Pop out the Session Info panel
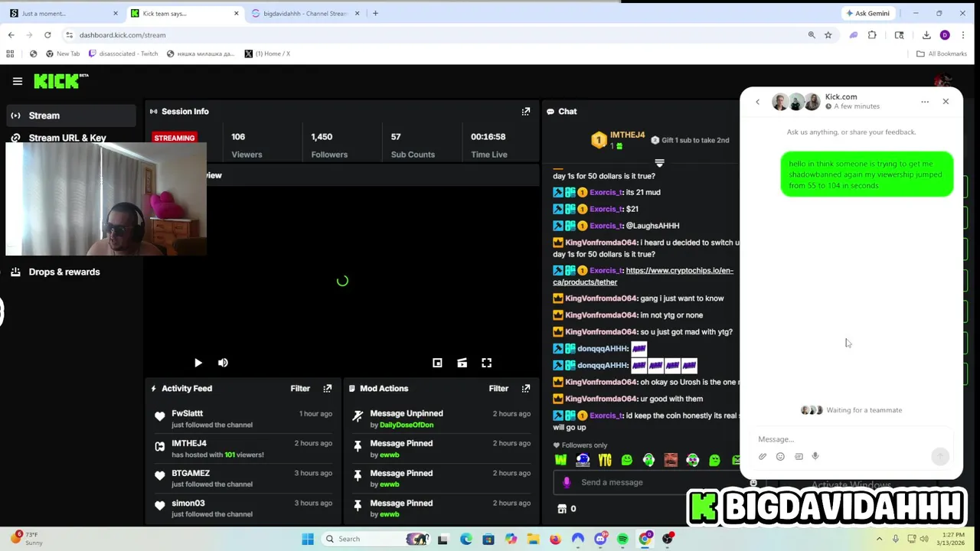Screen dimensions: 980x551 point(526,112)
